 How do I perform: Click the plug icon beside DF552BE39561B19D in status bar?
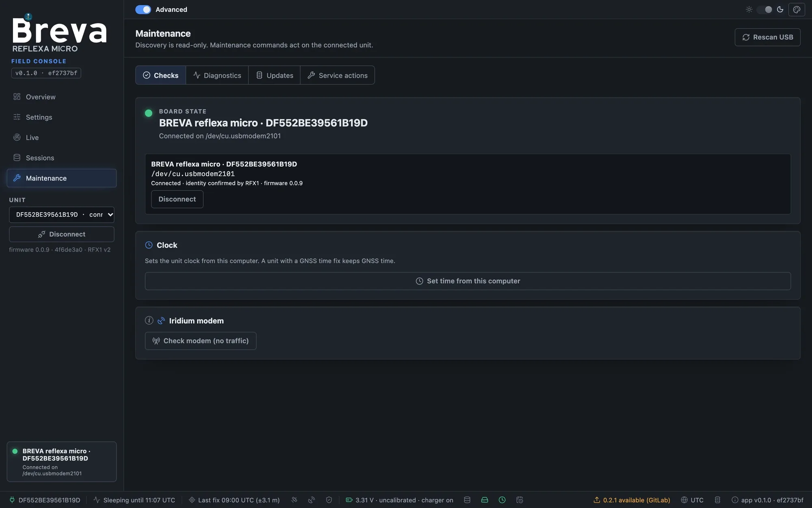(12, 500)
